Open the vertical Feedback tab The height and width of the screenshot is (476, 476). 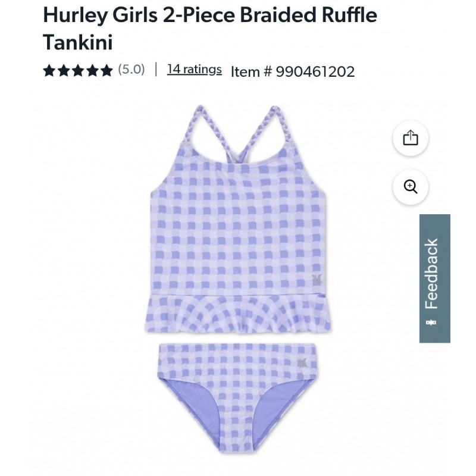click(435, 278)
